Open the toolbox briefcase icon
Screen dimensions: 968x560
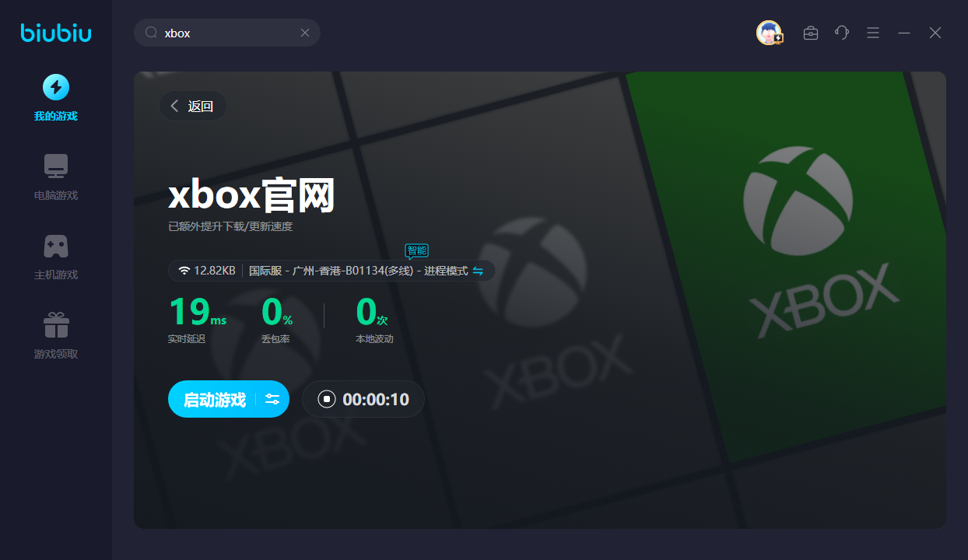[x=811, y=33]
